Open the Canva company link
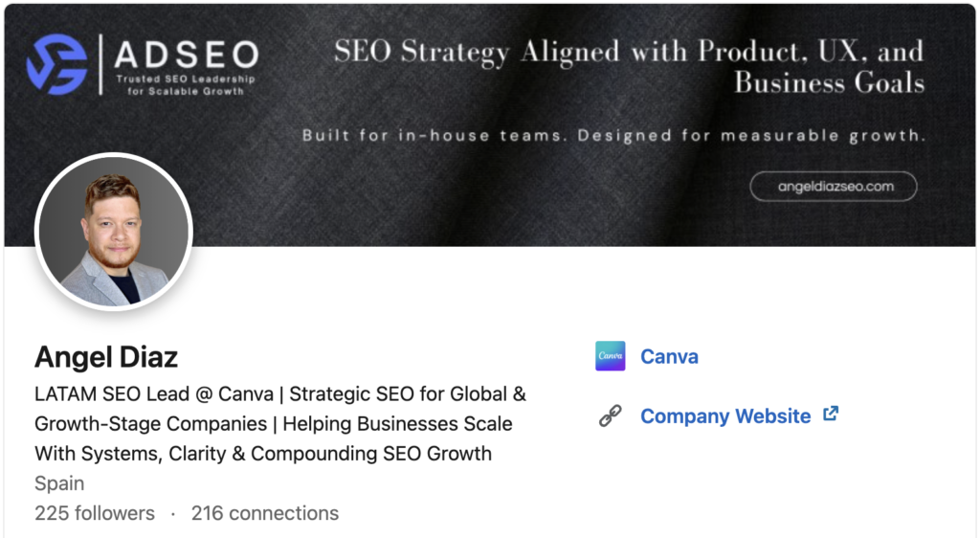Screen dimensions: 980x538 click(x=669, y=356)
